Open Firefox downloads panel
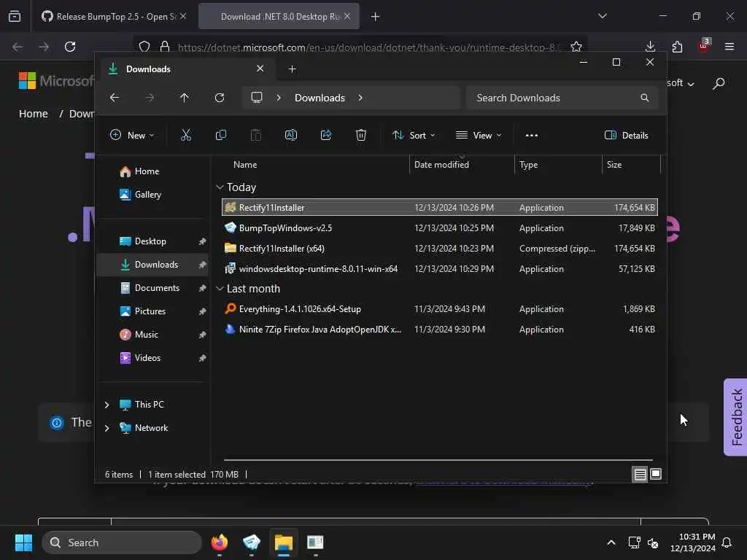The image size is (747, 560). (650, 47)
